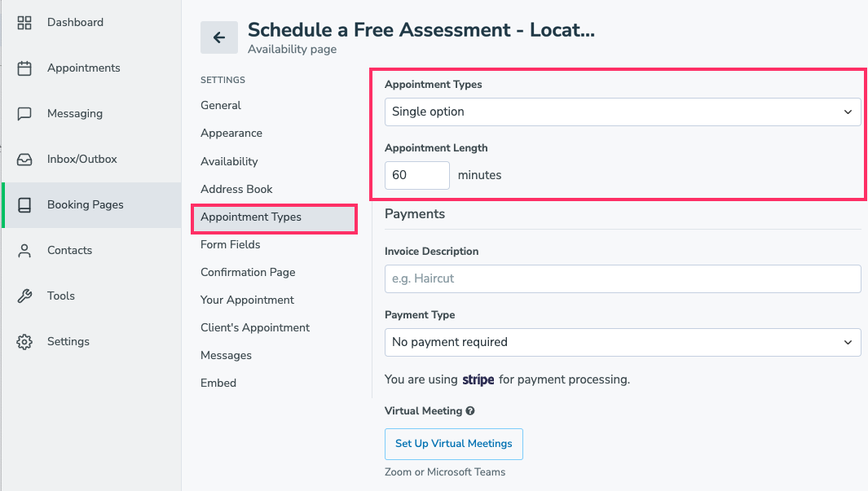The image size is (868, 491).
Task: Open the Embed settings section
Action: tap(218, 383)
